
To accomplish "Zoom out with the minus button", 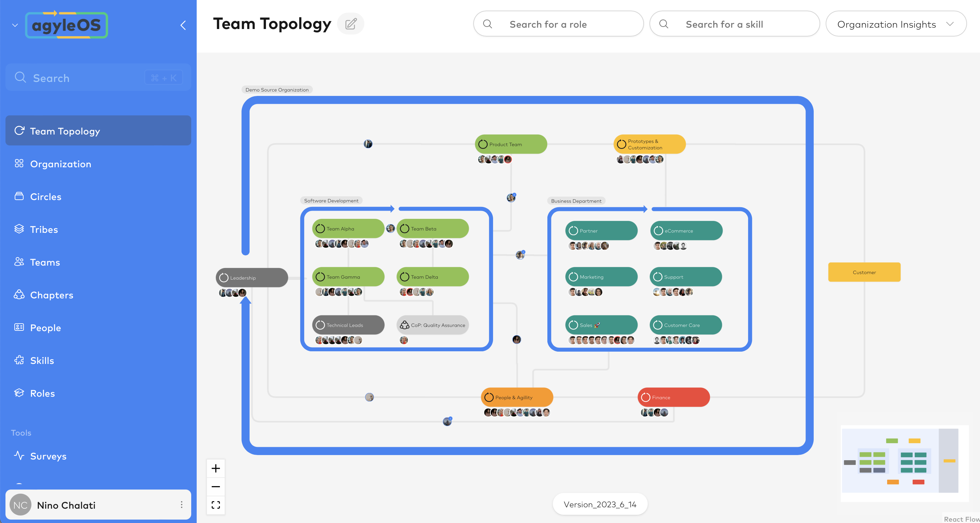I will [x=216, y=486].
